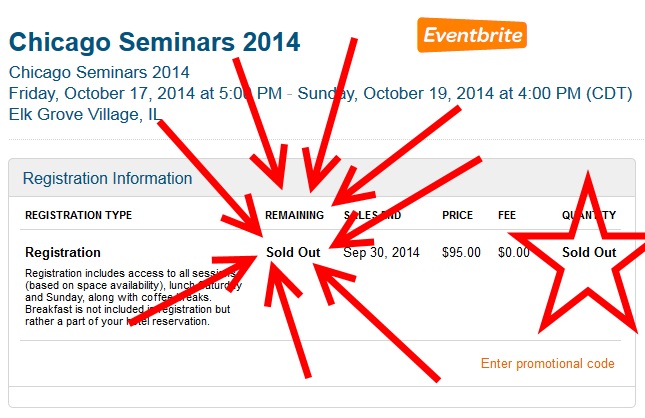Click the REGISTRATION TYPE column header
Image resolution: width=645 pixels, height=418 pixels.
coord(78,215)
